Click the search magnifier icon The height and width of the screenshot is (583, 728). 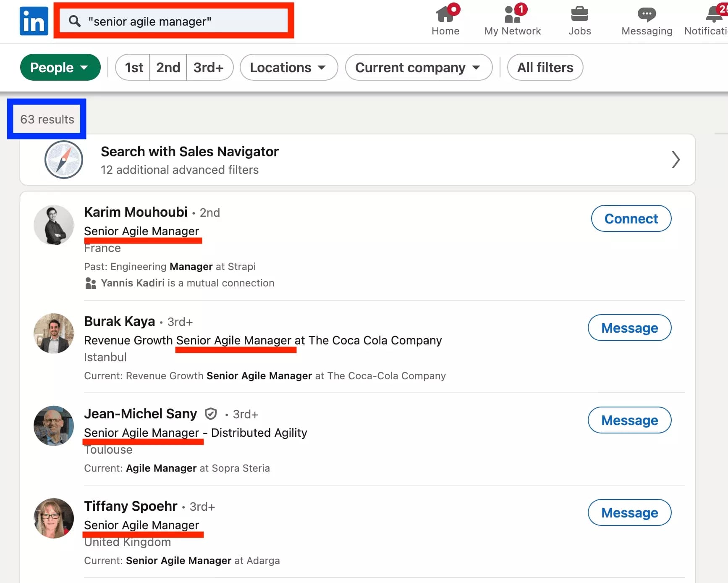pyautogui.click(x=75, y=21)
